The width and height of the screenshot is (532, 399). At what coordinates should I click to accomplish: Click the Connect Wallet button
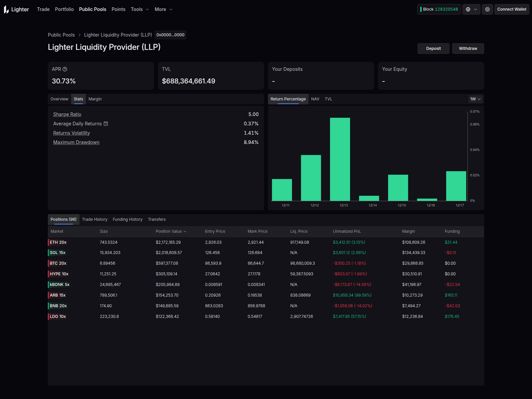click(512, 9)
